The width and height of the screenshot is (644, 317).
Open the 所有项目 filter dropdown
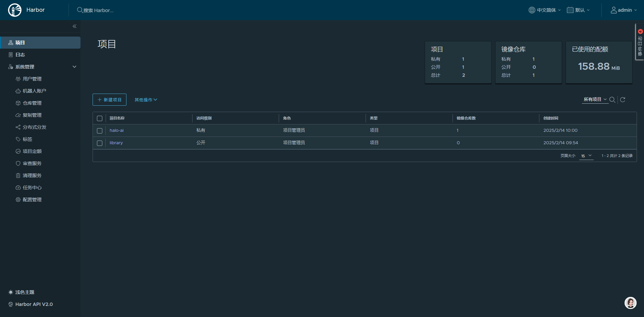595,100
